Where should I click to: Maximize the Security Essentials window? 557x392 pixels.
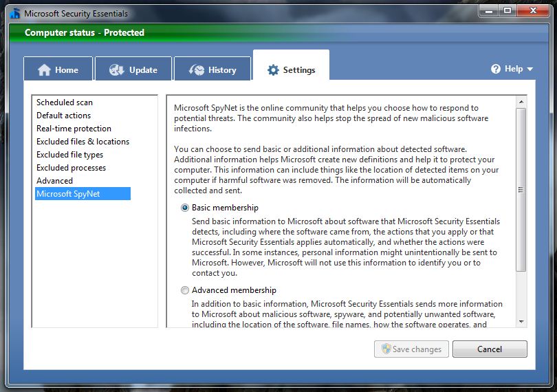pyautogui.click(x=507, y=11)
